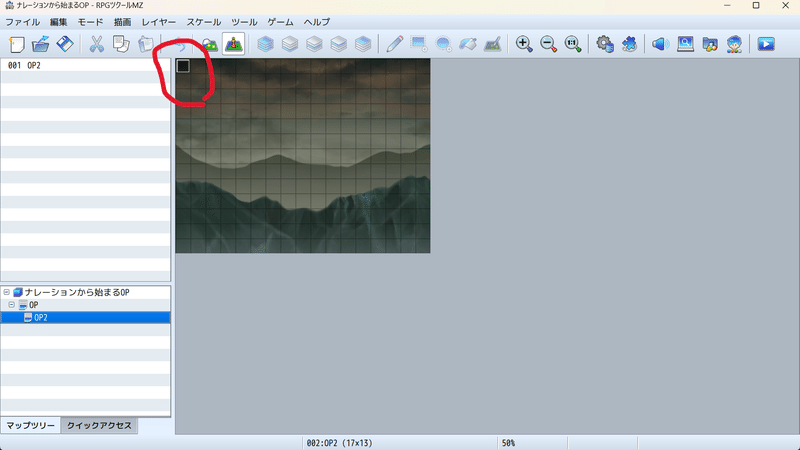Click the 002:OP2 (17x13) status text
800x450 pixels.
tap(339, 443)
